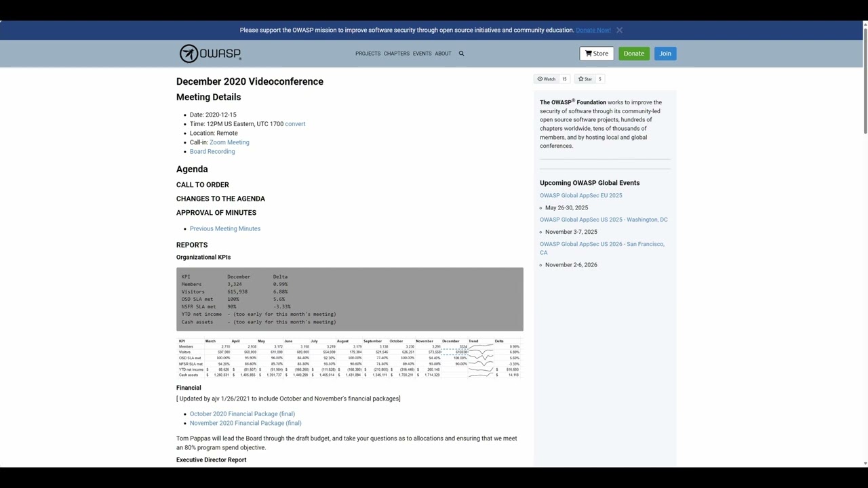Open AppSec US 2025 Washington, DC link
The width and height of the screenshot is (868, 488).
pos(604,220)
